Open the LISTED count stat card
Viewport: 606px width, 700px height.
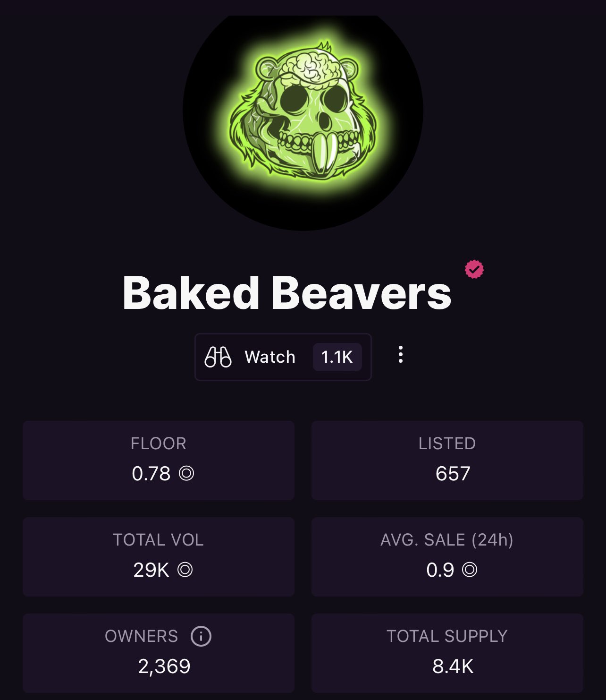(447, 461)
